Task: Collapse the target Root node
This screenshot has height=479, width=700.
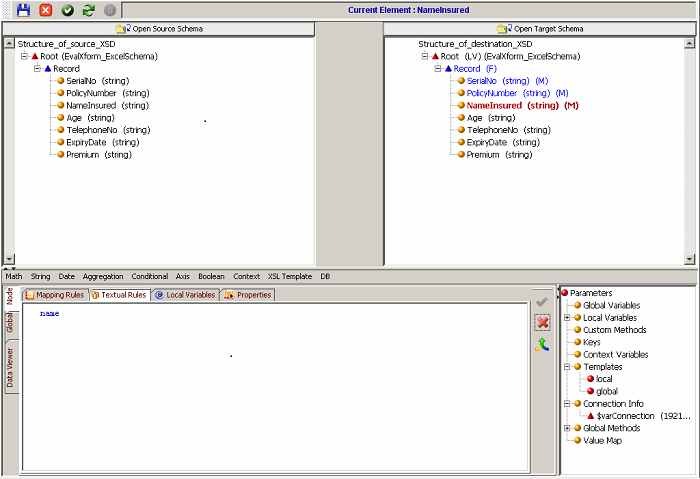Action: coord(425,56)
